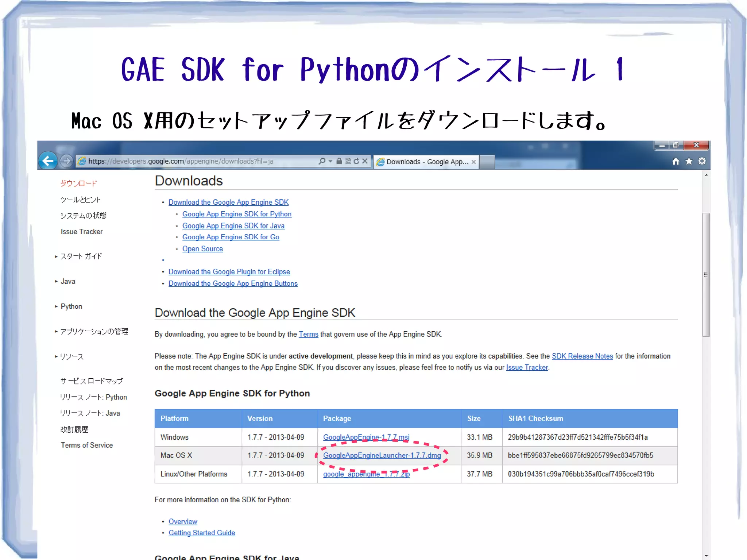The width and height of the screenshot is (747, 560).
Task: Stop loading with the X icon in address bar
Action: click(364, 161)
